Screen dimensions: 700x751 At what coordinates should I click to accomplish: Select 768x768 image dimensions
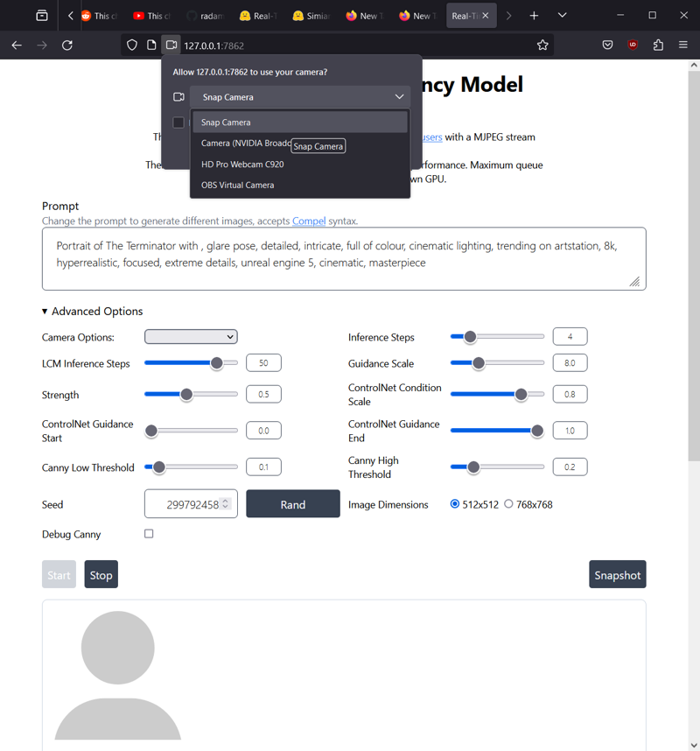508,504
